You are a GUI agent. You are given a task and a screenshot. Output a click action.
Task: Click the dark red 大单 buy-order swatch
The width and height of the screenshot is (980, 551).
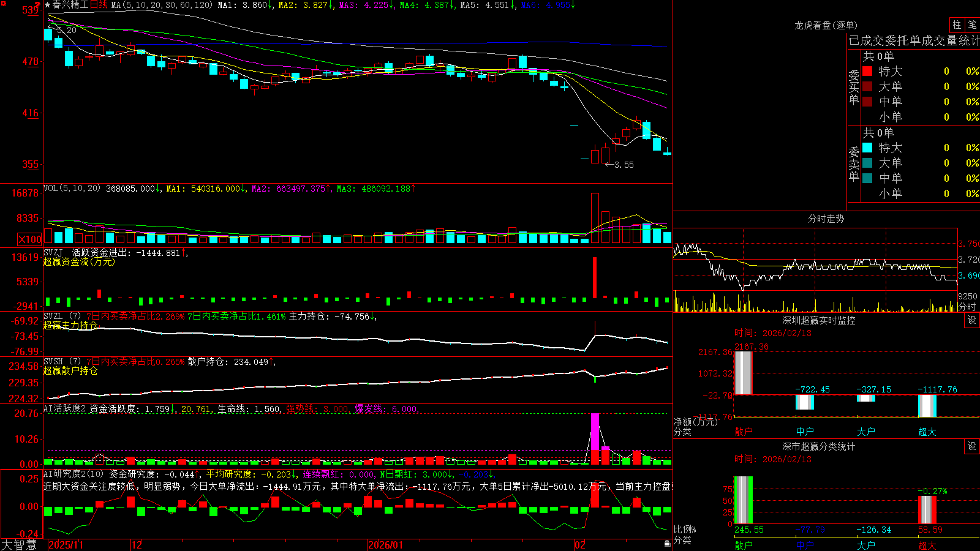867,86
